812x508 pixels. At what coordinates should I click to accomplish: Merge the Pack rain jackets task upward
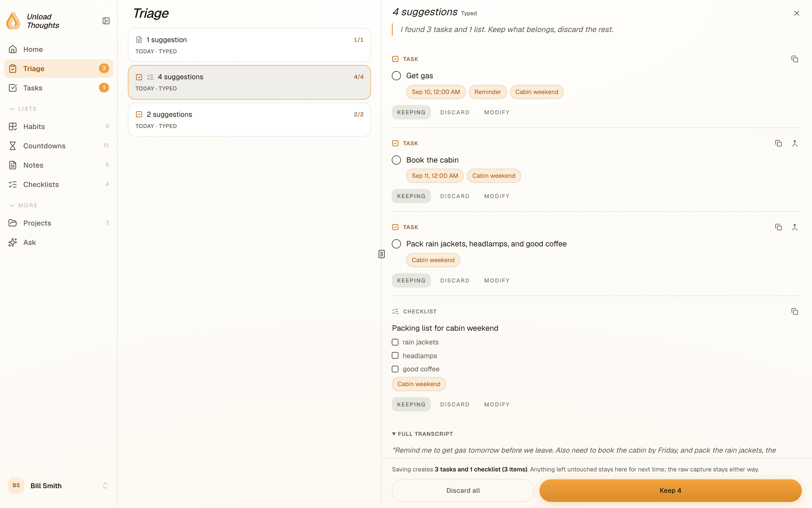(x=794, y=228)
